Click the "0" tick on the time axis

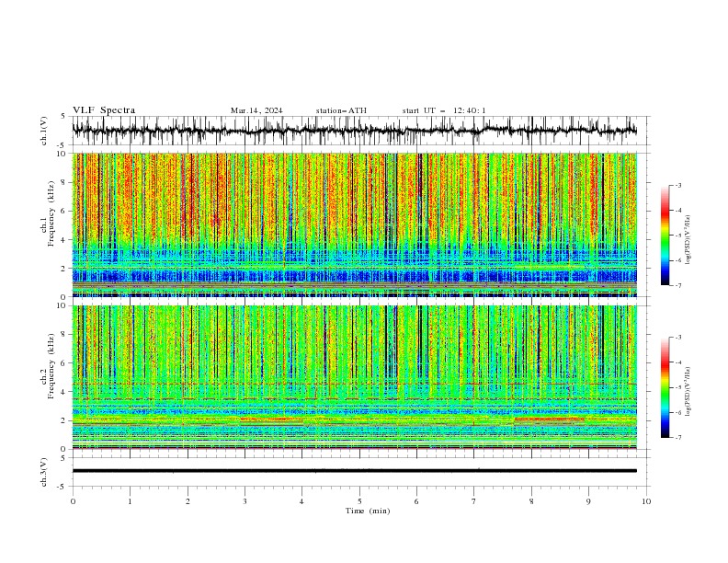73,501
